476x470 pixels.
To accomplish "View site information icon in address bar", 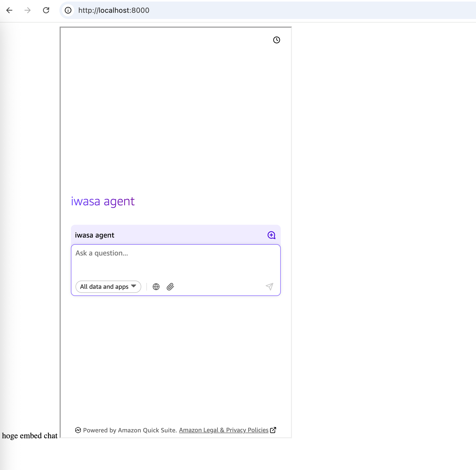I will click(x=68, y=10).
